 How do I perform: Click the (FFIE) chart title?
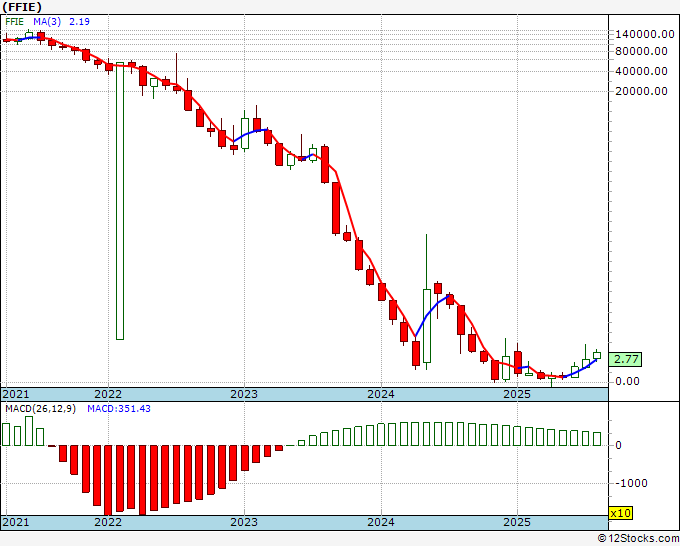[x=22, y=7]
